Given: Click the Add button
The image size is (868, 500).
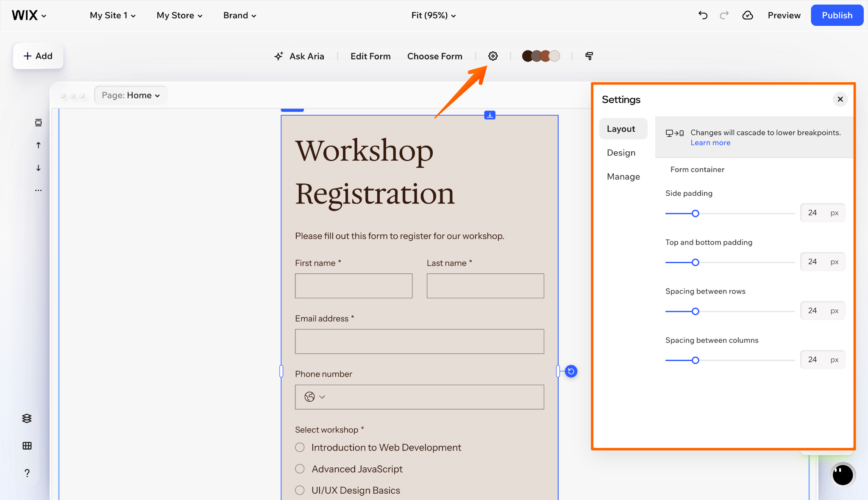Looking at the screenshot, I should 38,56.
